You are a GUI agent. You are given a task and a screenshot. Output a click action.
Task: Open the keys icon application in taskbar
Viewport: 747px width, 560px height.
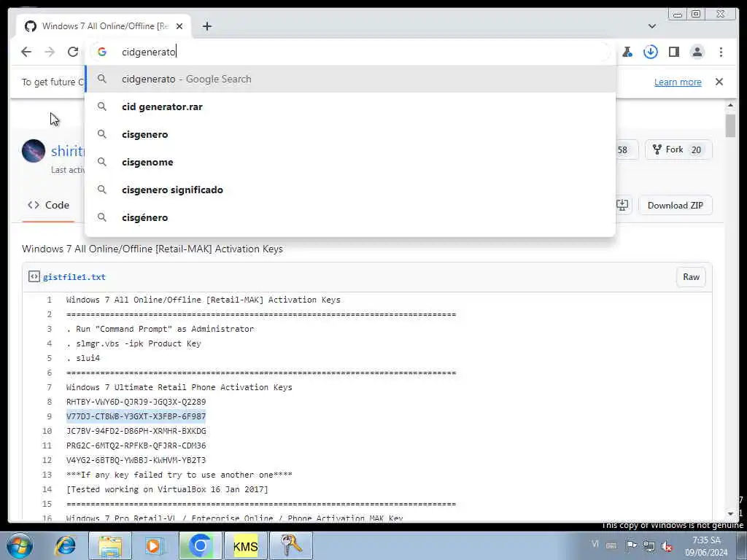click(x=290, y=545)
